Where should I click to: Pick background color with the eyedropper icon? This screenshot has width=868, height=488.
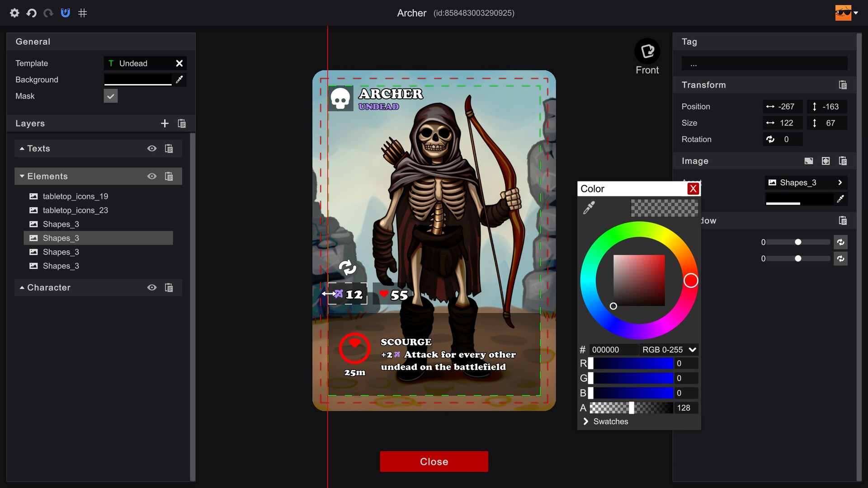point(179,80)
